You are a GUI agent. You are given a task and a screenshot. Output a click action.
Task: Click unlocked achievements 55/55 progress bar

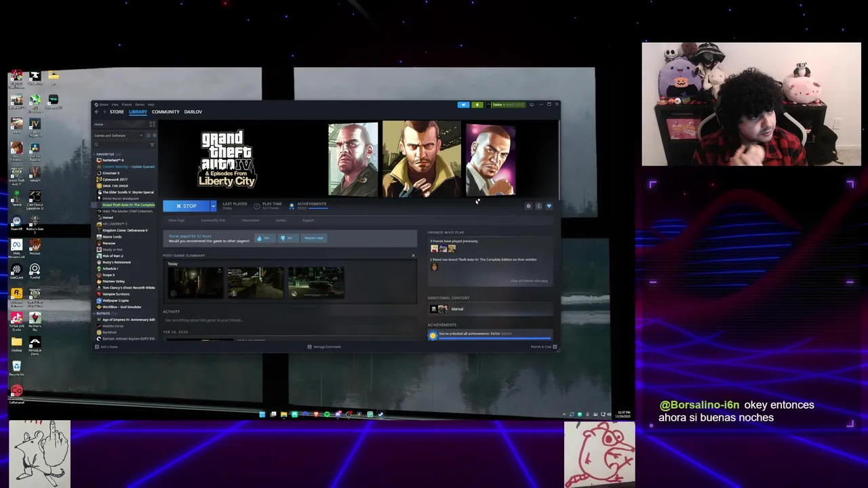pyautogui.click(x=494, y=338)
